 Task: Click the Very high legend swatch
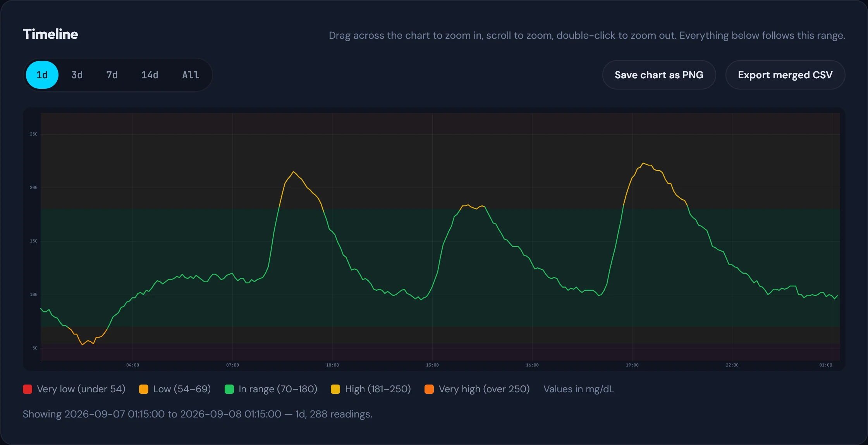[x=429, y=389]
